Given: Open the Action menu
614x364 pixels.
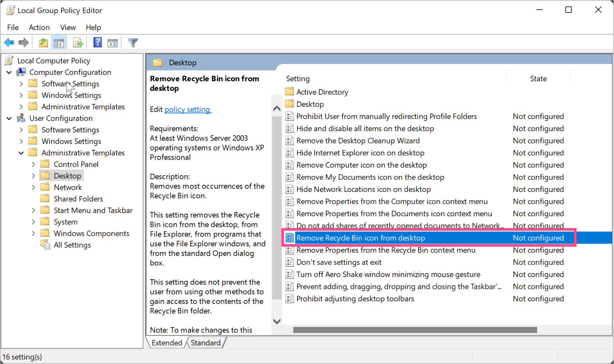Looking at the screenshot, I should click(x=39, y=27).
